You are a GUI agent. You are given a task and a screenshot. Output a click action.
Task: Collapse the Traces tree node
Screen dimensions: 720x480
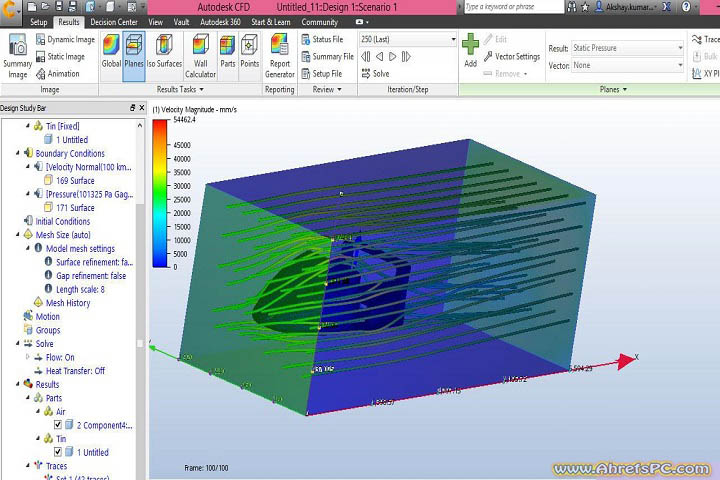(x=28, y=465)
